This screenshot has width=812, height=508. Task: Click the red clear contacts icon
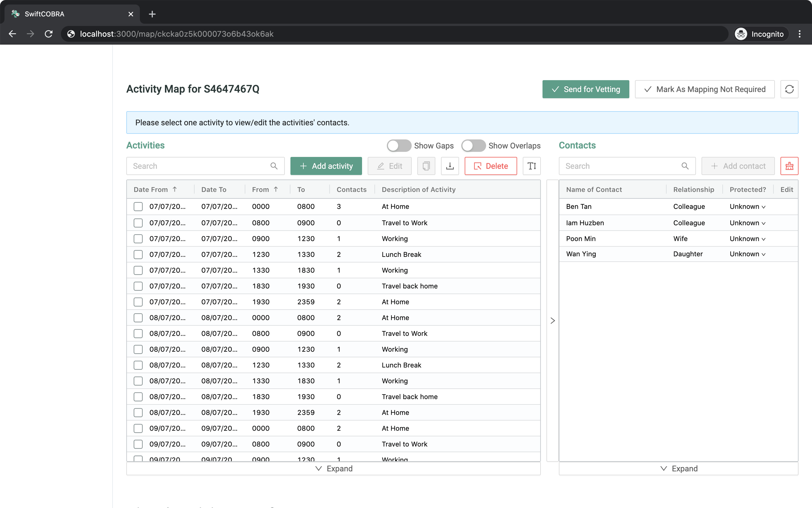click(789, 166)
